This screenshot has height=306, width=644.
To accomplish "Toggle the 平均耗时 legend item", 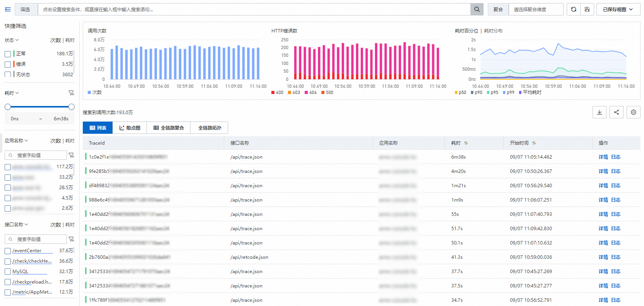I will (x=530, y=92).
